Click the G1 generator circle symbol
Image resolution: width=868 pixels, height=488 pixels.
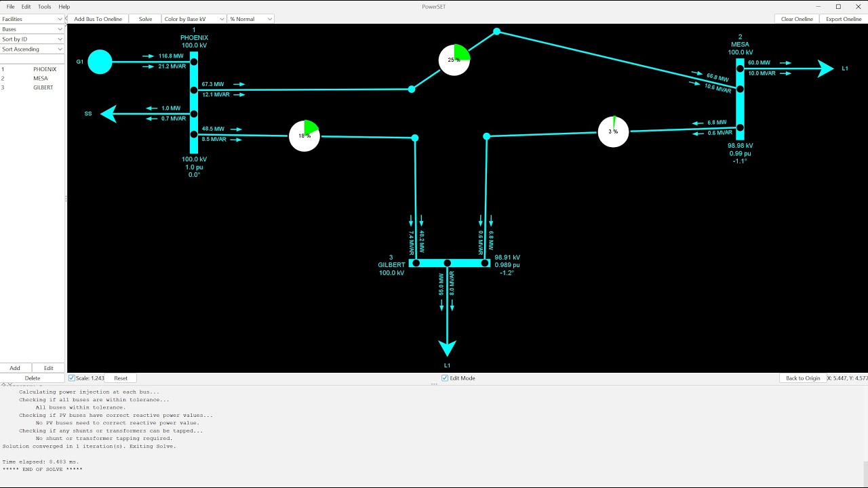coord(100,62)
